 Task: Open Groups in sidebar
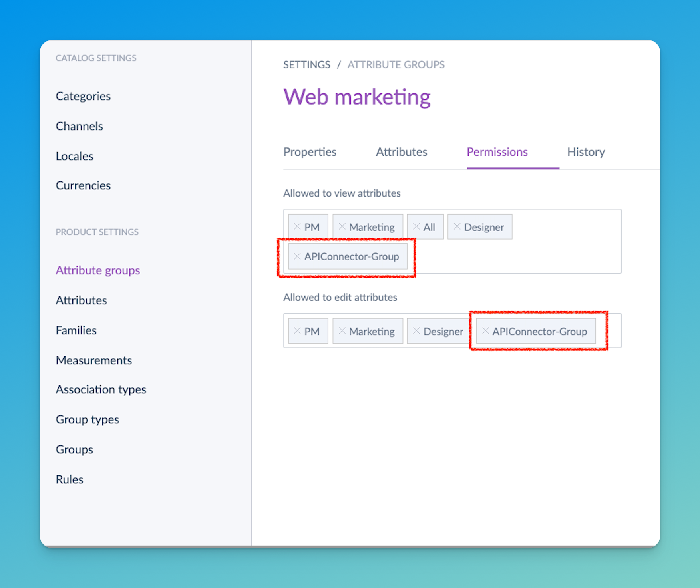[x=74, y=449]
